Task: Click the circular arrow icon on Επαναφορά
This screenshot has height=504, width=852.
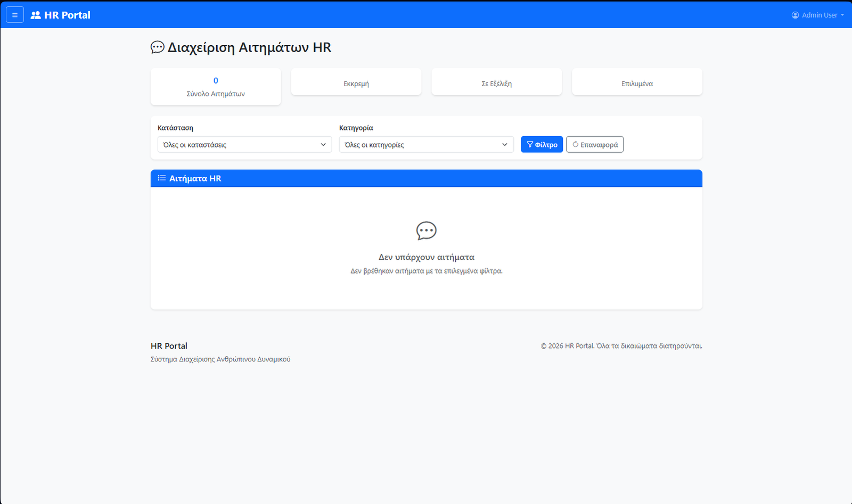Action: pyautogui.click(x=575, y=144)
